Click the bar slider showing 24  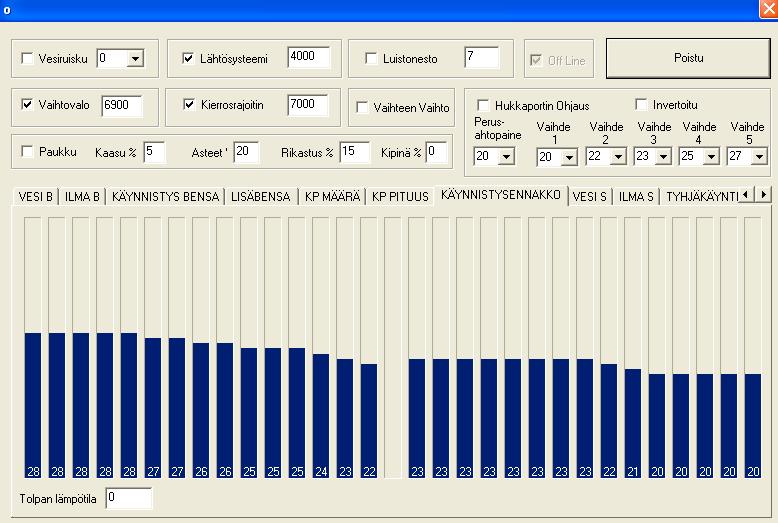[321, 347]
